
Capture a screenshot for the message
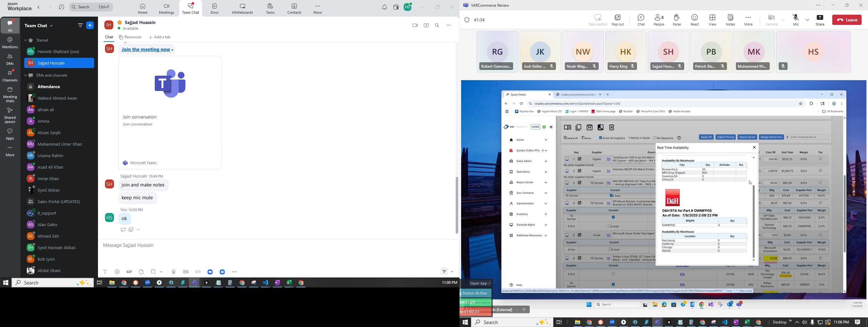point(153,272)
